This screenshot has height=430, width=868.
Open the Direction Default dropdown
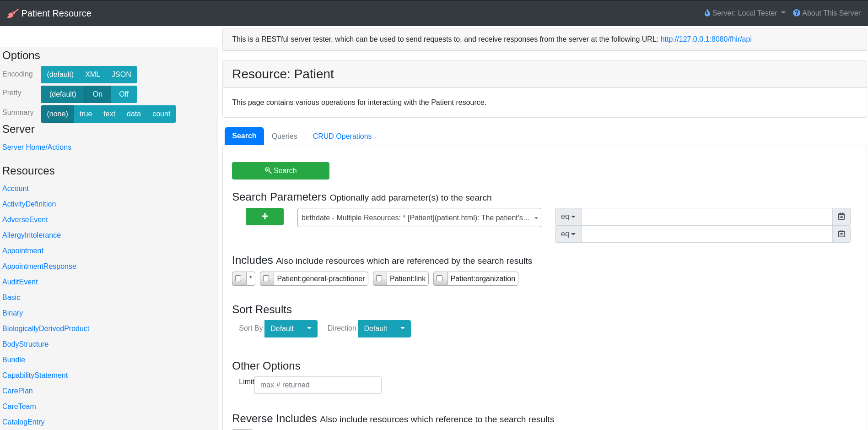click(x=384, y=329)
